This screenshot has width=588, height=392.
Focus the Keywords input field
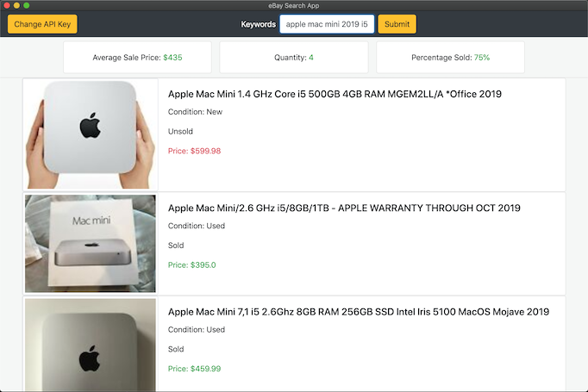tap(327, 24)
